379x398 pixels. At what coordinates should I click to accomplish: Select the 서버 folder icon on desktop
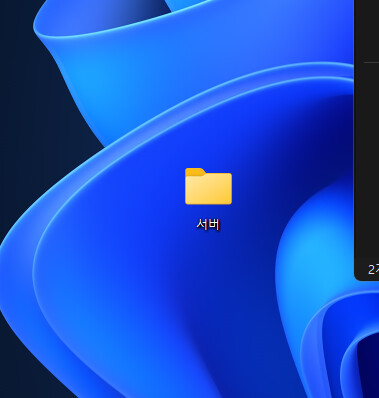click(x=208, y=186)
